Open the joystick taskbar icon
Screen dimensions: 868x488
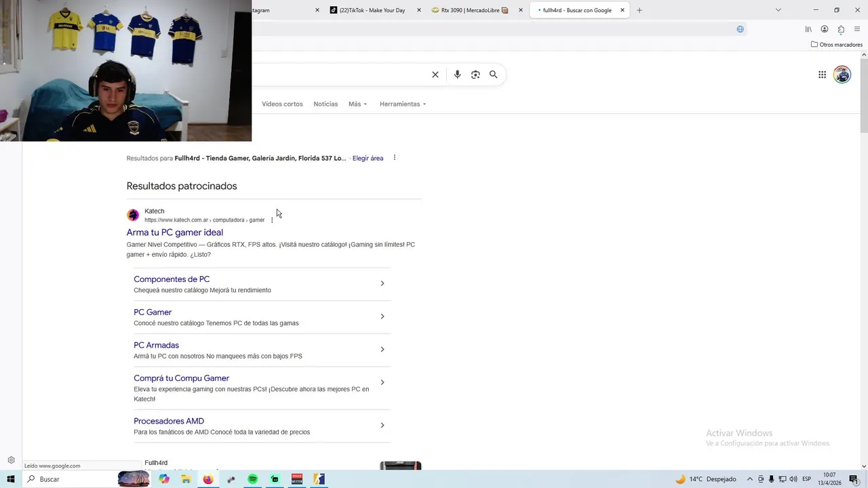[x=231, y=479]
